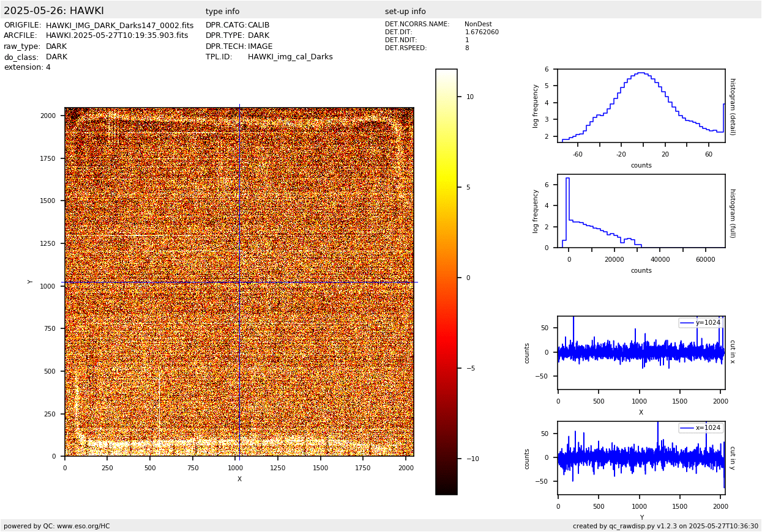
Task: Click the qc_rawdisp.py creation note in footer
Action: [x=665, y=526]
